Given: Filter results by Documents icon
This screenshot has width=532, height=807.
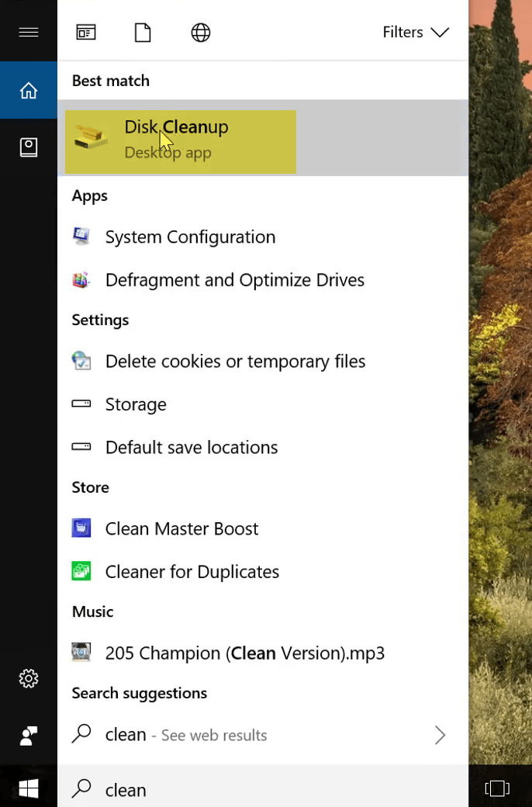Looking at the screenshot, I should tap(143, 33).
